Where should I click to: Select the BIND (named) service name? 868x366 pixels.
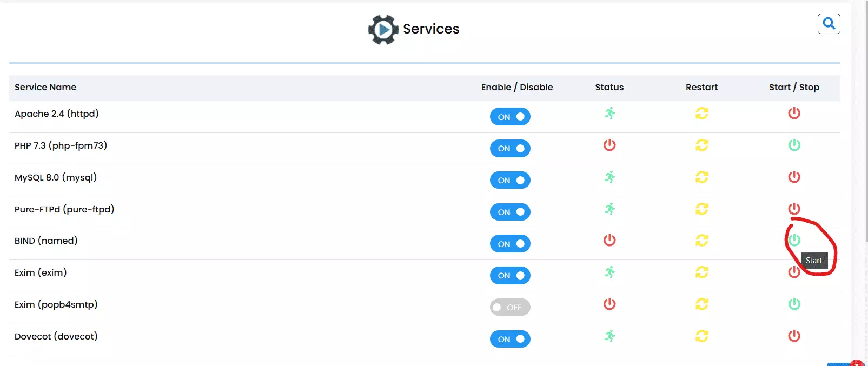click(x=46, y=241)
